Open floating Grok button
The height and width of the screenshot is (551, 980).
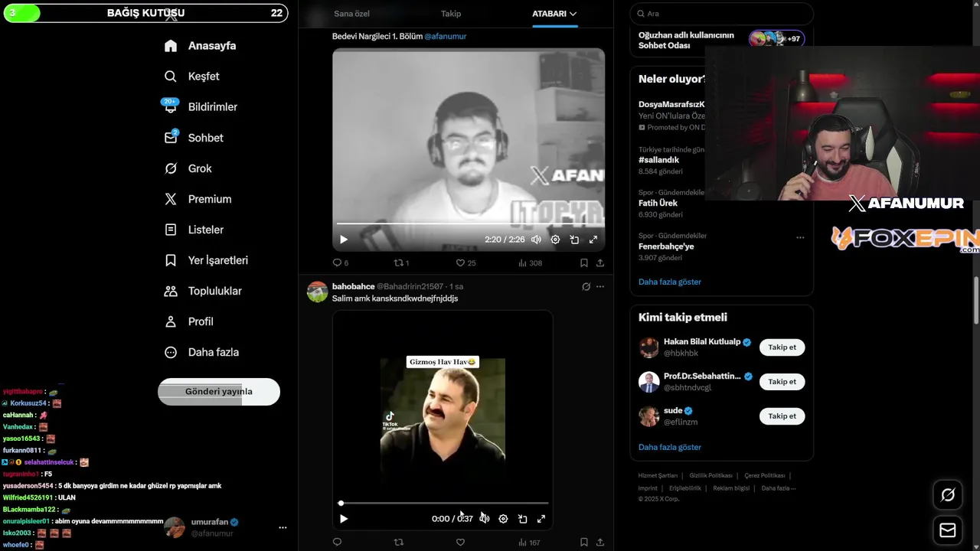coord(948,495)
